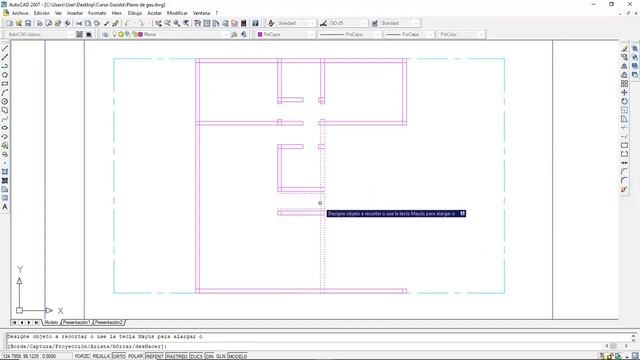This screenshot has width=640, height=360.
Task: Open the Ventana menu
Action: pyautogui.click(x=201, y=13)
